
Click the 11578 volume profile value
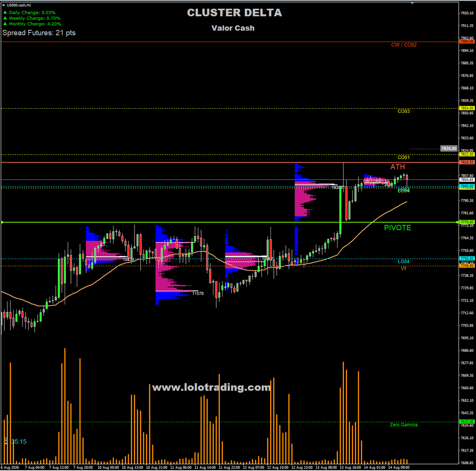pyautogui.click(x=198, y=294)
